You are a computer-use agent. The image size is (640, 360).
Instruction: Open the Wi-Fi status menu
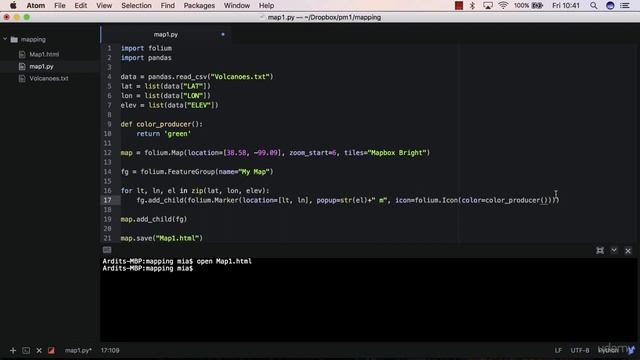tap(503, 6)
